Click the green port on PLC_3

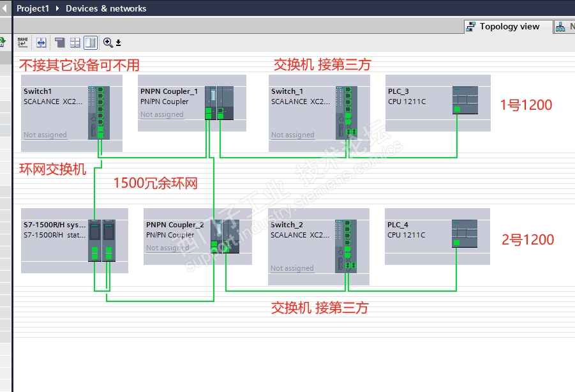457,109
